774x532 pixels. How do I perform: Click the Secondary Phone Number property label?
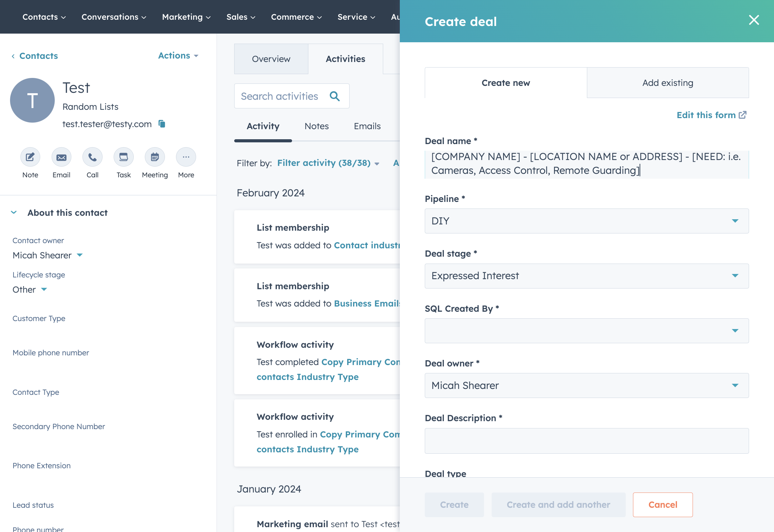(59, 426)
